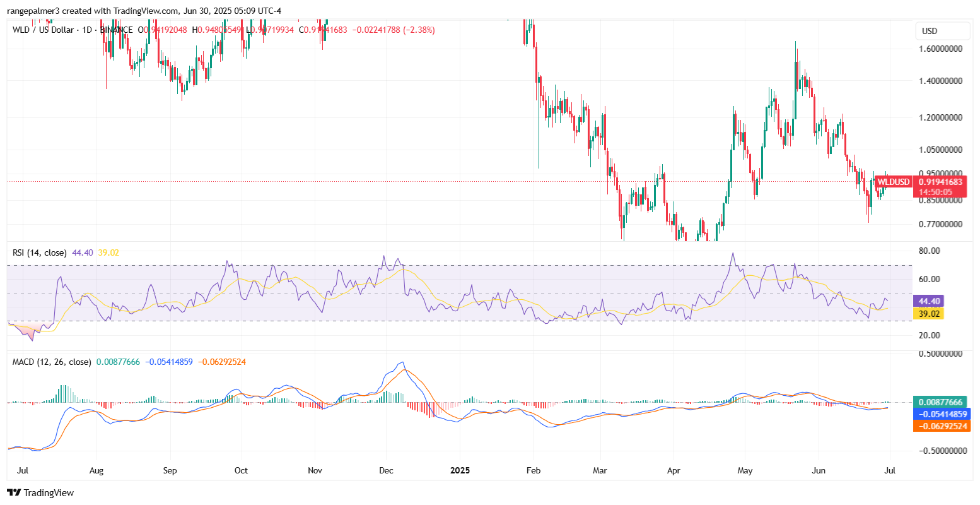The height and width of the screenshot is (505, 980).
Task: Click the orange histogram value badge -0.06292524
Action: coord(939,426)
